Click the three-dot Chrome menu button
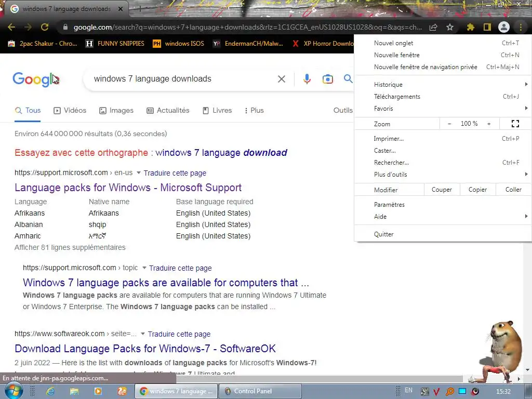This screenshot has width=532, height=399. tap(521, 27)
